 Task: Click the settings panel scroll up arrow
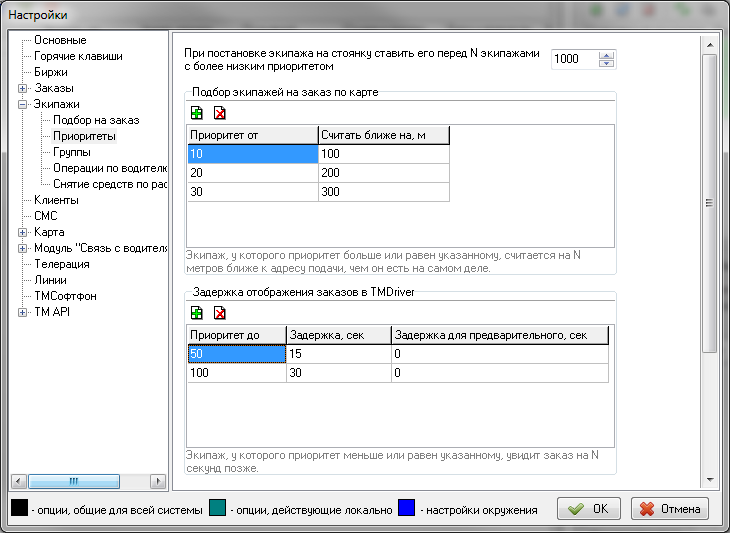[710, 45]
